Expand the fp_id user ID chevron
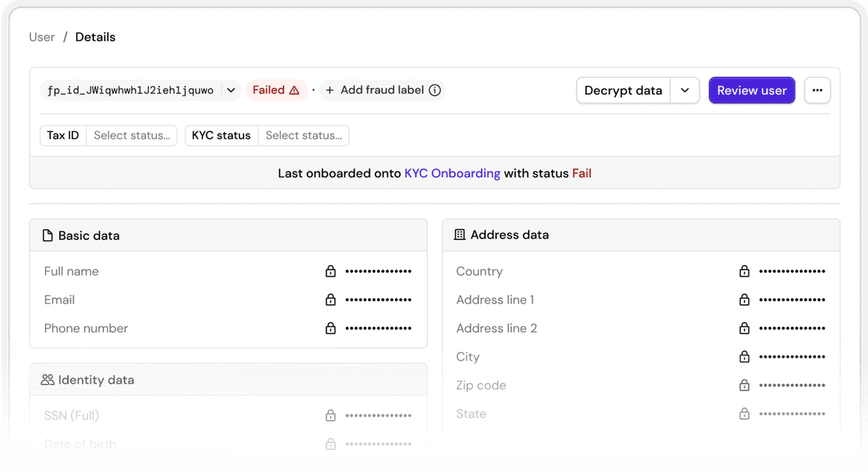The width and height of the screenshot is (868, 472). (x=231, y=90)
